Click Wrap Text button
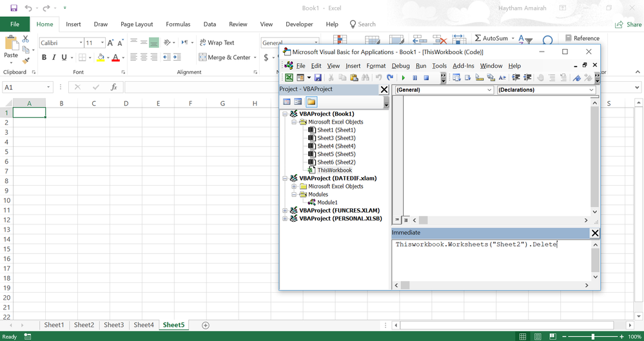This screenshot has height=341, width=644. pyautogui.click(x=217, y=43)
